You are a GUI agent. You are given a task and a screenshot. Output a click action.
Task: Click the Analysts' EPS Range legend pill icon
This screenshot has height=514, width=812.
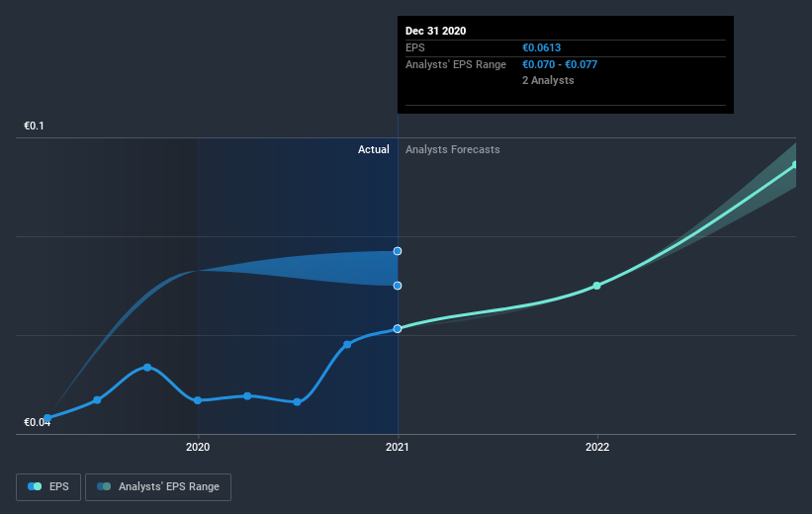(104, 486)
